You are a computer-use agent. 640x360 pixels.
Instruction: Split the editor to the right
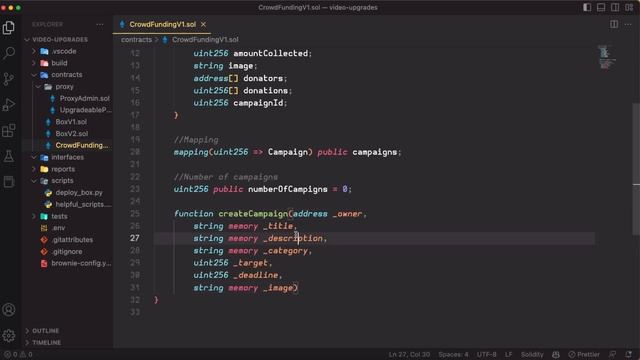point(614,24)
